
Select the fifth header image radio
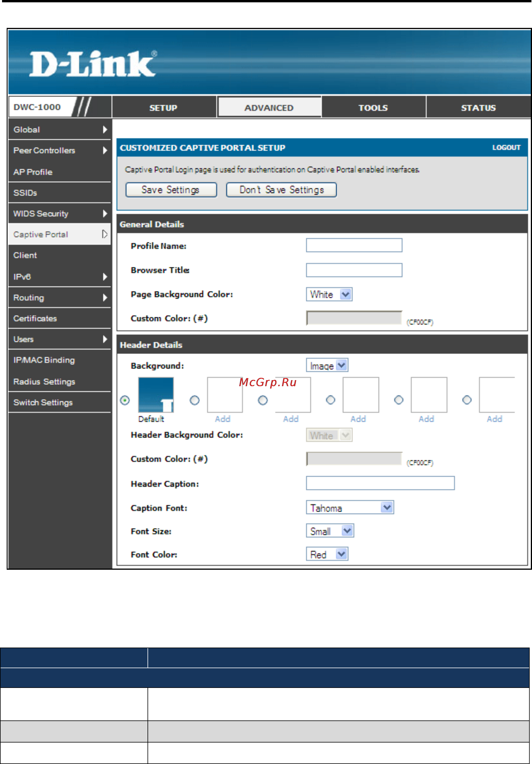click(x=399, y=400)
